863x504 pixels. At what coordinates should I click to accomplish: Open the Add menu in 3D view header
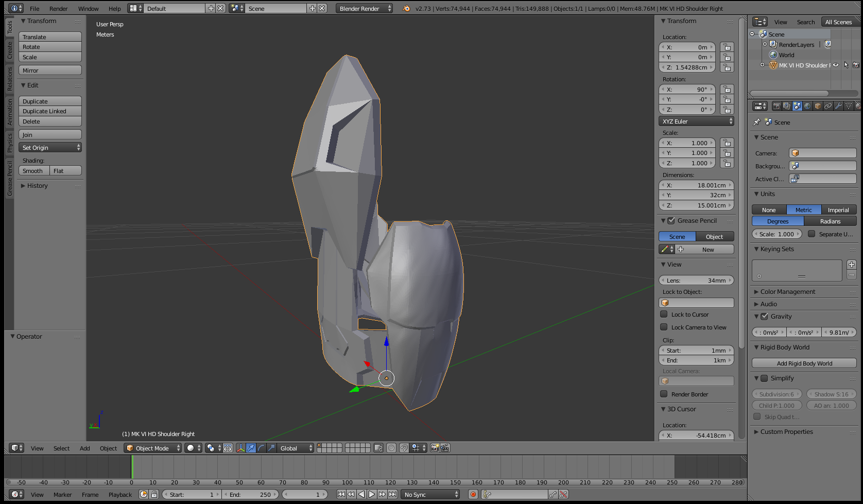[85, 448]
